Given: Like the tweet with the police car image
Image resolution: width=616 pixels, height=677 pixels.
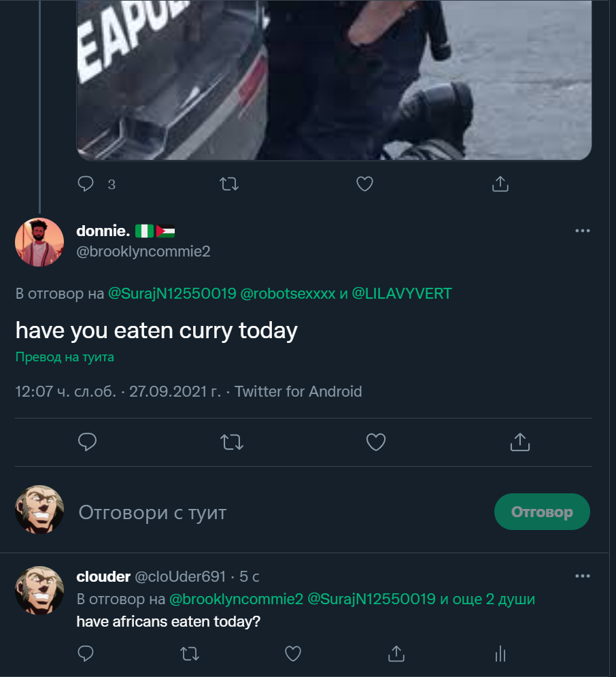Looking at the screenshot, I should pyautogui.click(x=364, y=184).
